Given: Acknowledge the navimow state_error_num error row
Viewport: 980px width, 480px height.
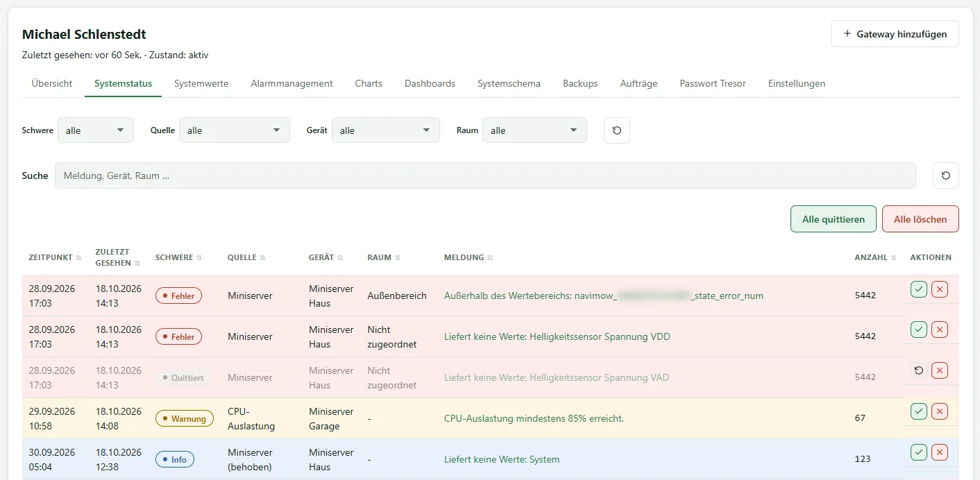Looking at the screenshot, I should coord(919,289).
